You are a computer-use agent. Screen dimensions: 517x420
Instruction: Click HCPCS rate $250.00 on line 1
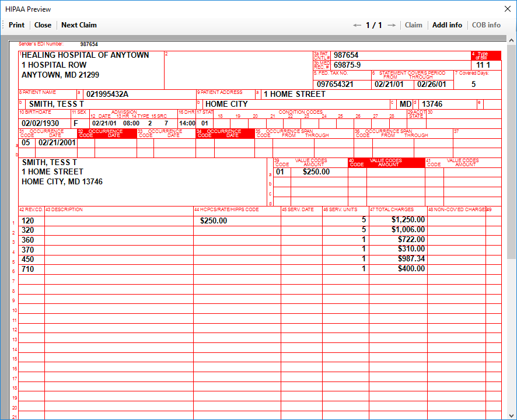(214, 221)
